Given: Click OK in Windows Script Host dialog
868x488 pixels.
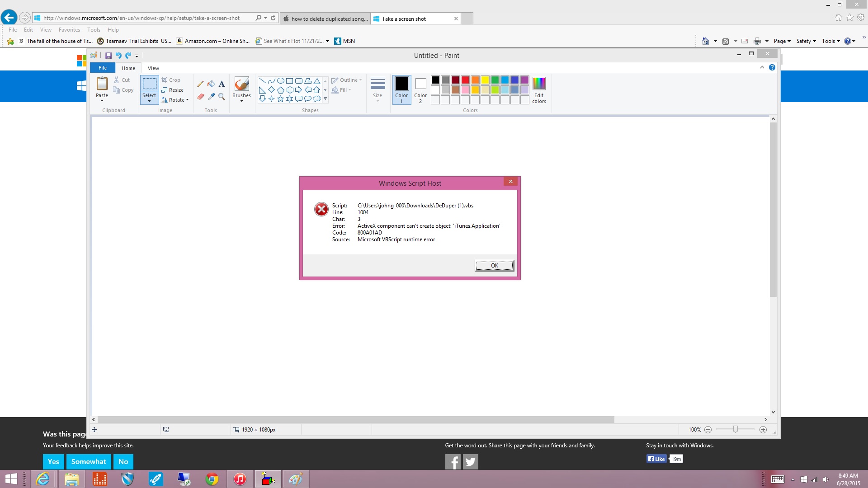Looking at the screenshot, I should [494, 266].
